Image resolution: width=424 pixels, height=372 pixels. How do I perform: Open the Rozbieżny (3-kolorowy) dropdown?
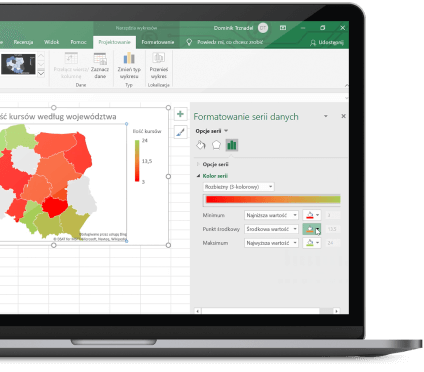[238, 187]
